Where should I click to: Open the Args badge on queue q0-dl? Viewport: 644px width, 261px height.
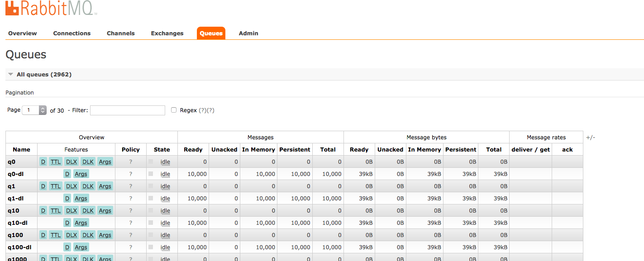[81, 174]
